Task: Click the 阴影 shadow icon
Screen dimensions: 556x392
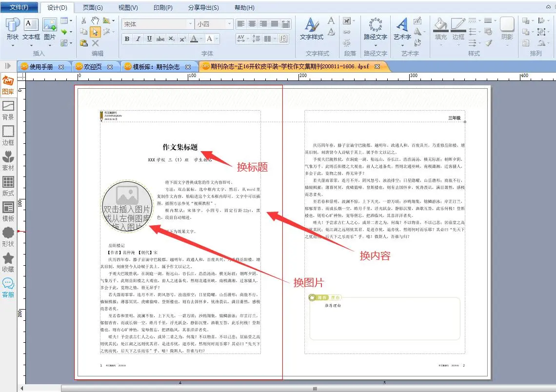Action: (x=507, y=24)
